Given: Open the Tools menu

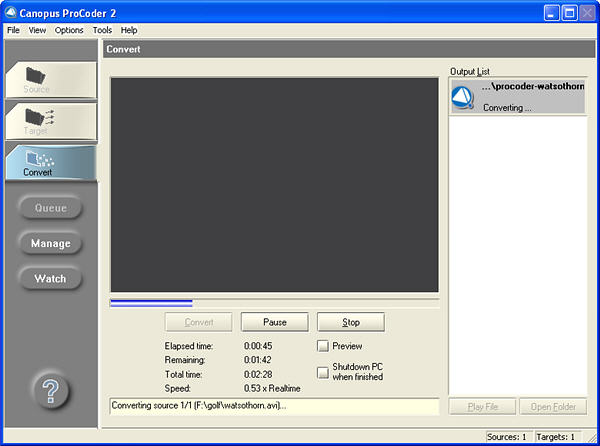Looking at the screenshot, I should tap(102, 30).
